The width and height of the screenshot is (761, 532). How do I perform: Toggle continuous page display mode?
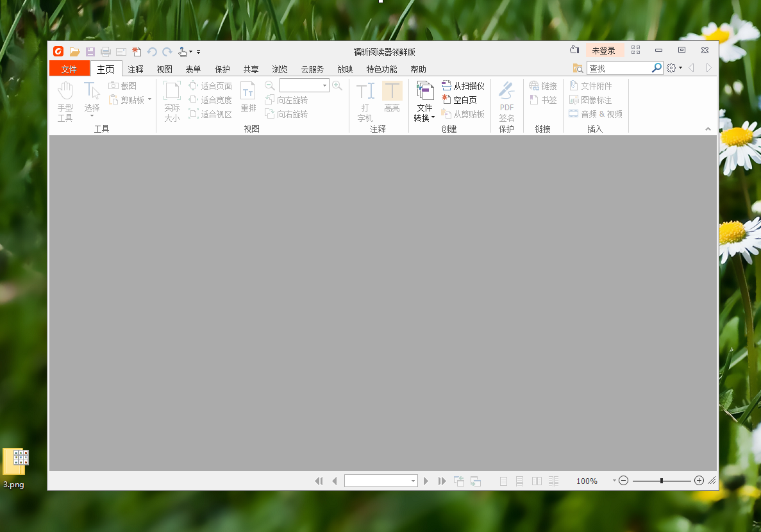(x=520, y=481)
